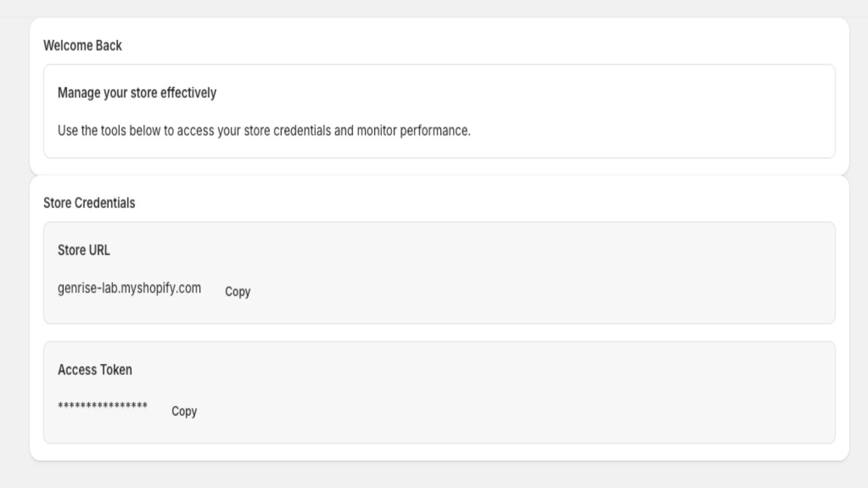The image size is (868, 488).
Task: Click the "Welcome Back" heading
Action: coord(82,46)
